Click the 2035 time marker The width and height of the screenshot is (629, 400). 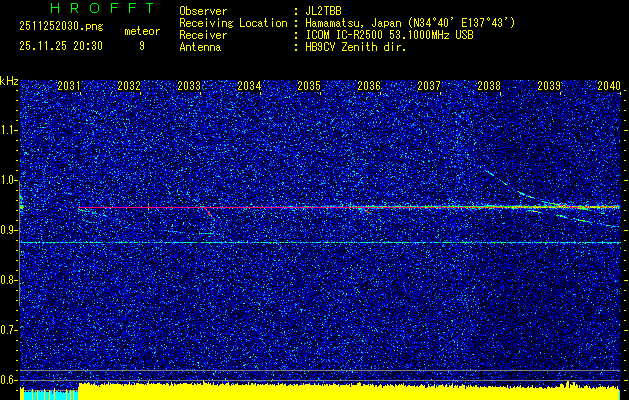coord(309,87)
